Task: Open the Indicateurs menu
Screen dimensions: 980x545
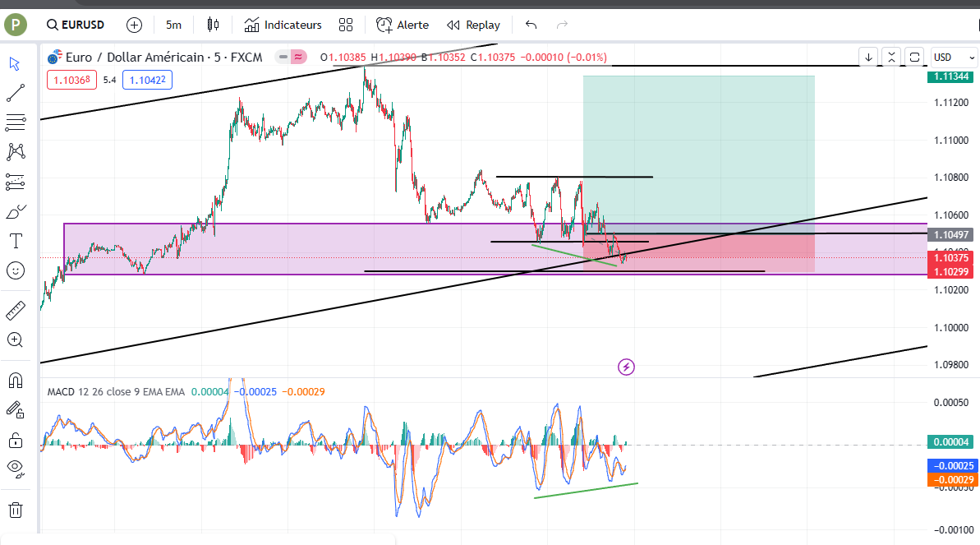Action: (283, 25)
